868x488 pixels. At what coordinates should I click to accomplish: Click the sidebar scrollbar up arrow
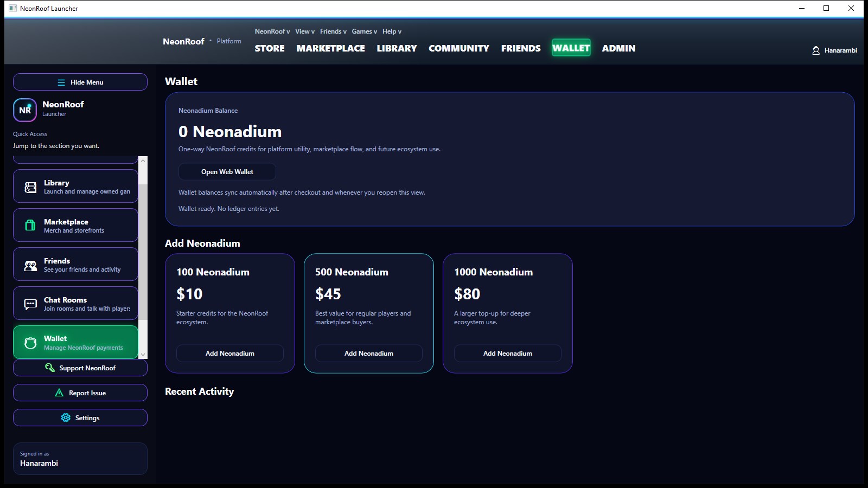click(143, 160)
